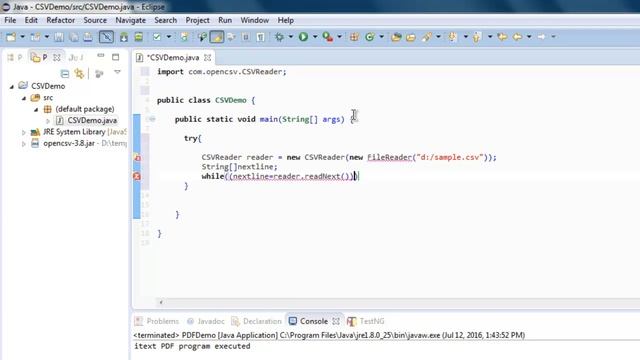Click the New Java Package icon
640x360 pixels.
tap(354, 37)
